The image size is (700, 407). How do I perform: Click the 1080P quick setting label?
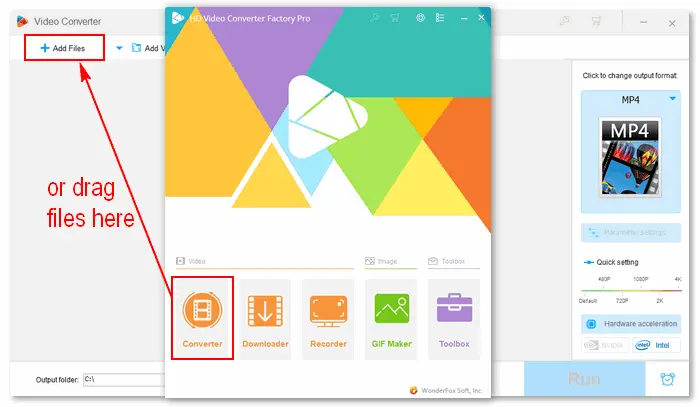(x=641, y=279)
